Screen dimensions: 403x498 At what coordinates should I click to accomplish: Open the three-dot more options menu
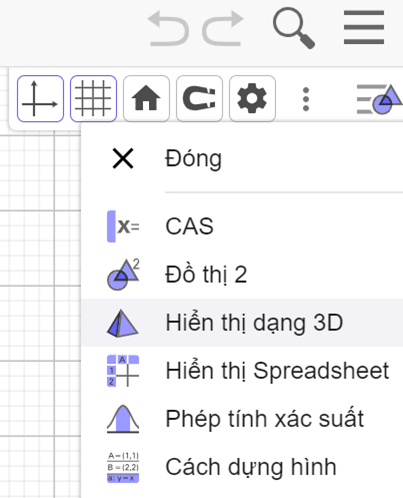point(306,99)
